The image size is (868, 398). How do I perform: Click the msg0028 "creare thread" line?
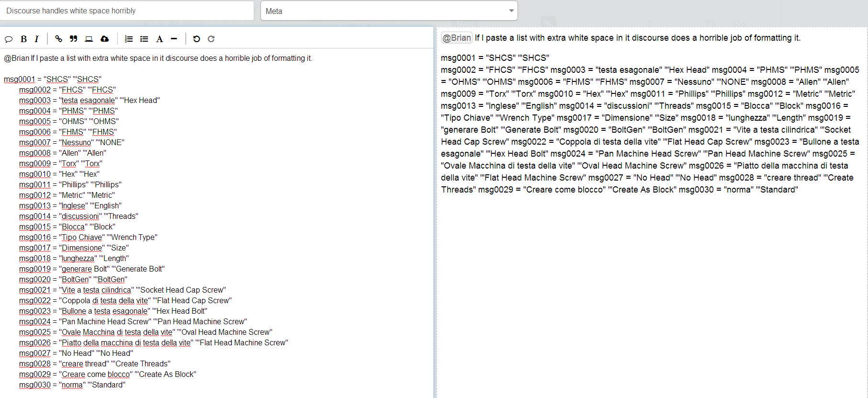[95, 364]
